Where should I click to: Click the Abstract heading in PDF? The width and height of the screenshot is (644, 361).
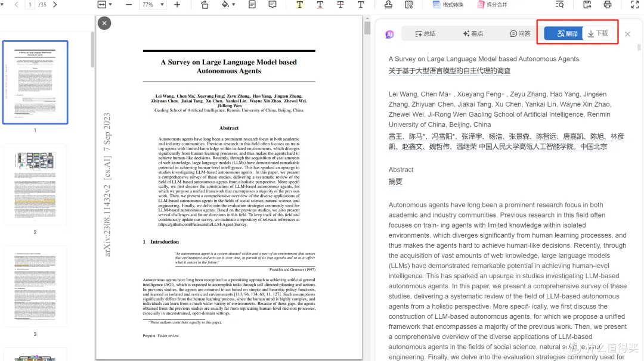[x=229, y=128]
